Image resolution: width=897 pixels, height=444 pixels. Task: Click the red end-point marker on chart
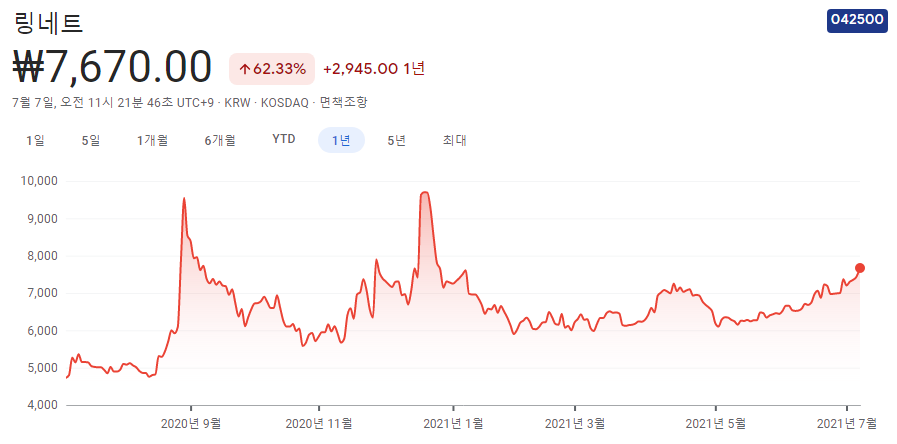[x=860, y=268]
